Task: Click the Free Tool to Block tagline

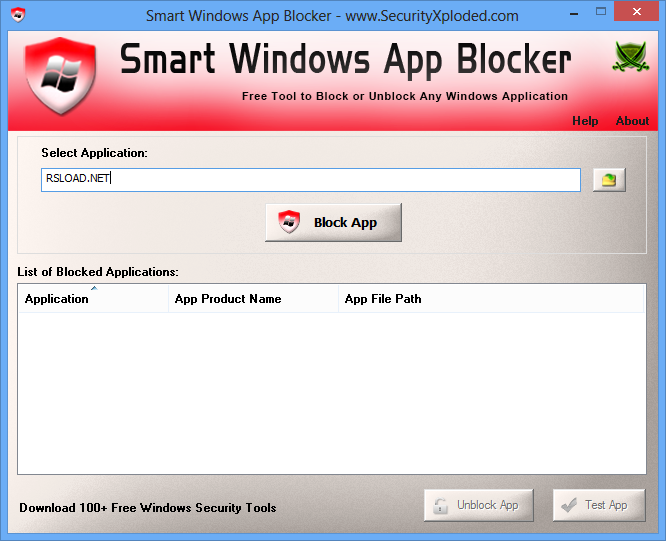Action: pyautogui.click(x=405, y=96)
